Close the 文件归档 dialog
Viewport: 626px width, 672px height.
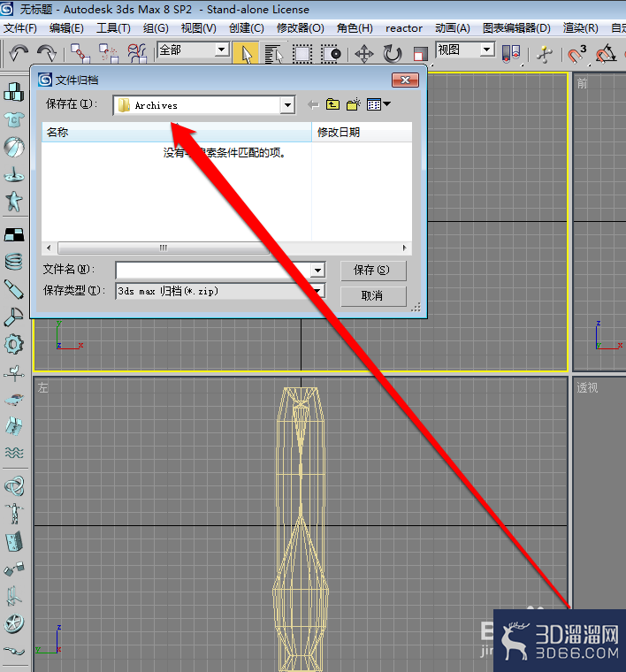point(405,80)
